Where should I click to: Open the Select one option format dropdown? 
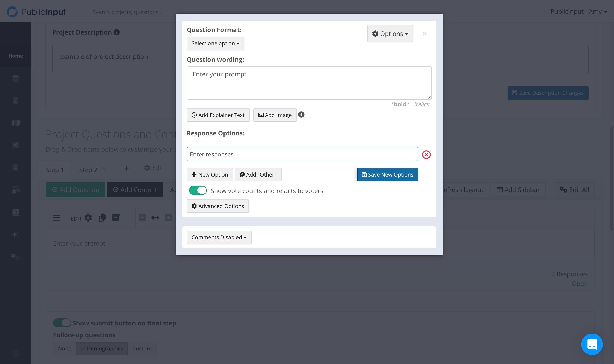(x=215, y=43)
